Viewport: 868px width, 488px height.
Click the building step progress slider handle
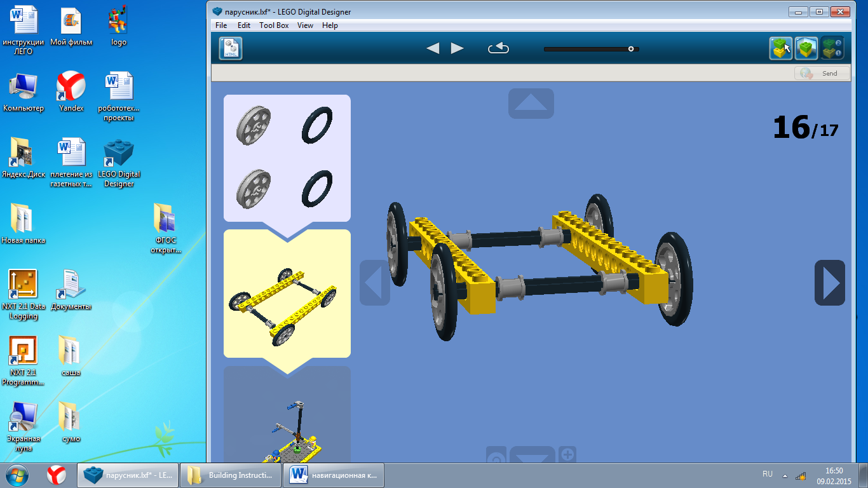point(631,49)
